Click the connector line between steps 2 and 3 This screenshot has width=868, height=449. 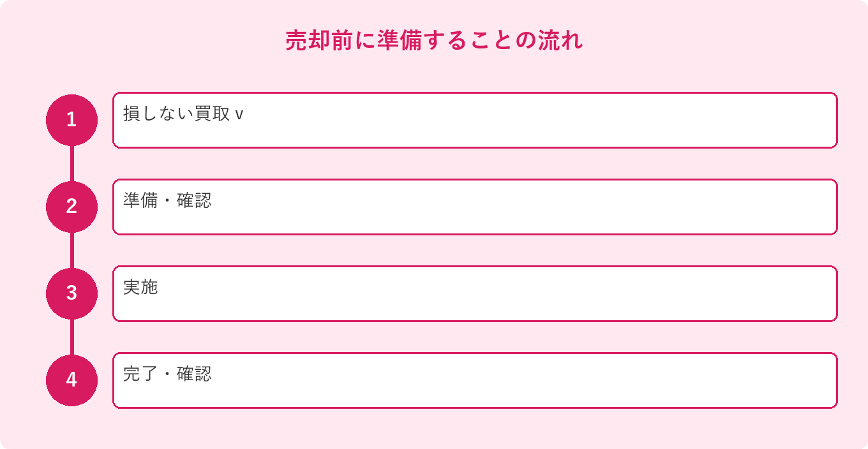click(x=71, y=250)
